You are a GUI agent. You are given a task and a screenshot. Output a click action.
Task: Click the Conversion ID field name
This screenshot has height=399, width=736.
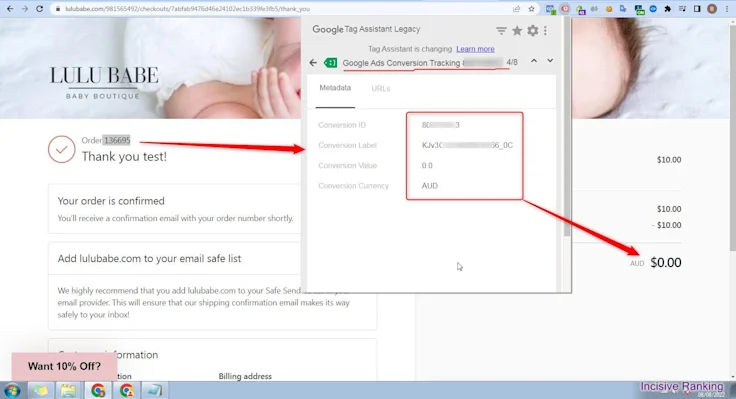(x=342, y=125)
